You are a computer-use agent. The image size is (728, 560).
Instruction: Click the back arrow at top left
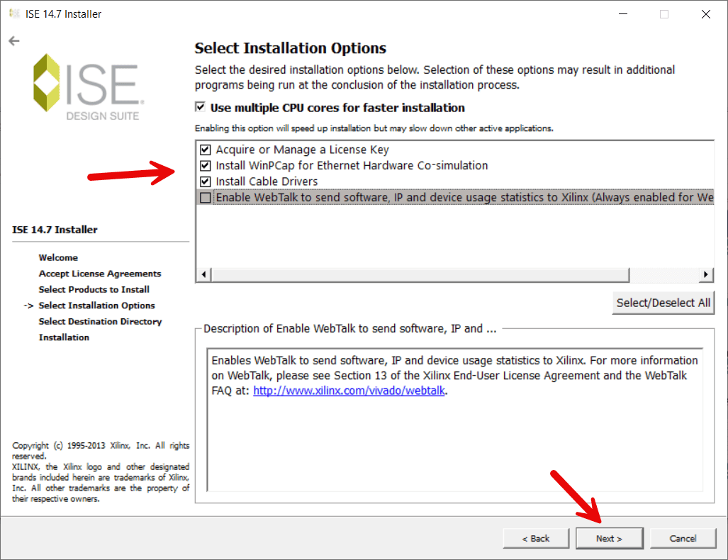[13, 40]
